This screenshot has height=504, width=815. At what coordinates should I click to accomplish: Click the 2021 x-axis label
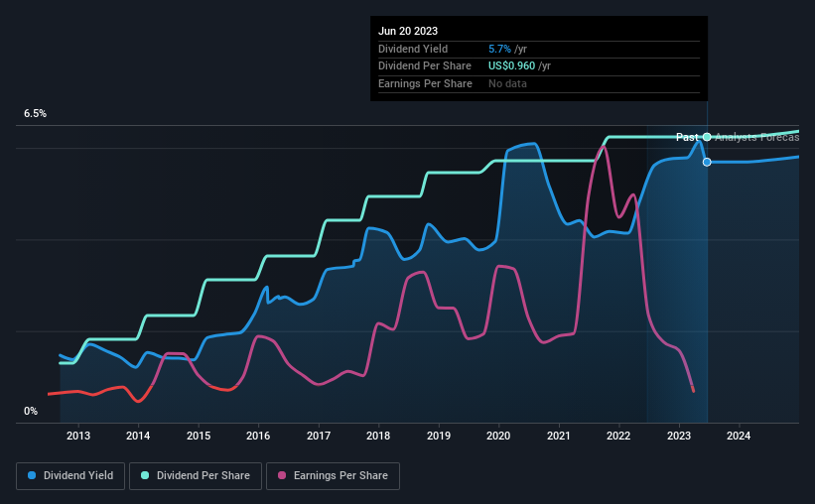559,436
